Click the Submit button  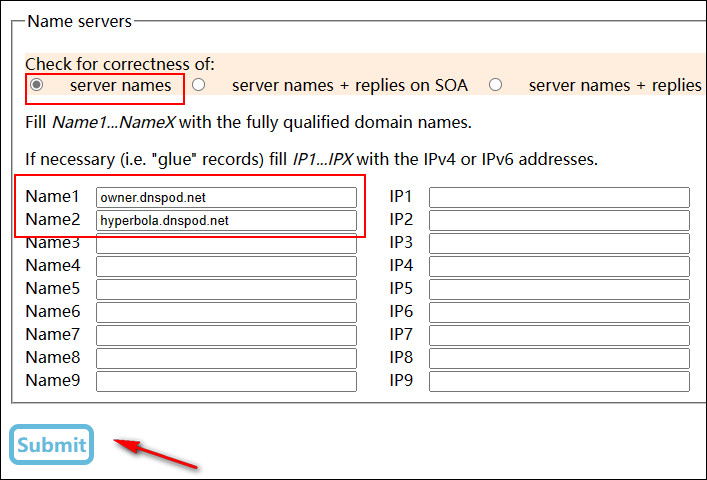(x=51, y=444)
